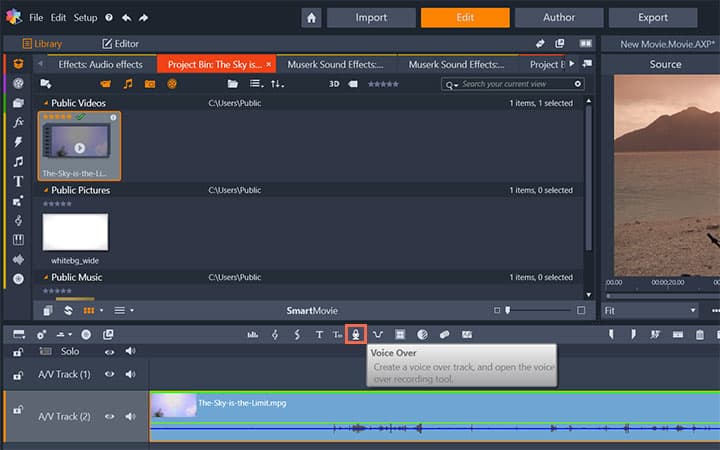The height and width of the screenshot is (450, 720).
Task: Toggle the lock on A/V Track (1)
Action: 18,374
